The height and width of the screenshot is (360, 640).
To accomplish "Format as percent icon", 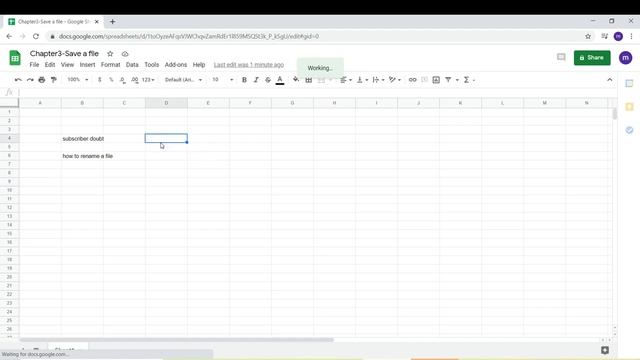I will coord(111,80).
